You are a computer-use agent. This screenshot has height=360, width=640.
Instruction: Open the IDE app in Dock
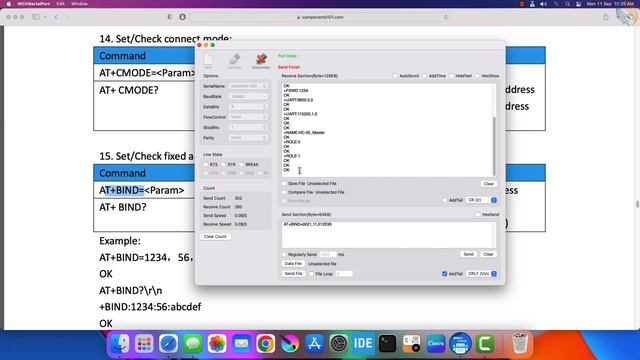click(362, 344)
